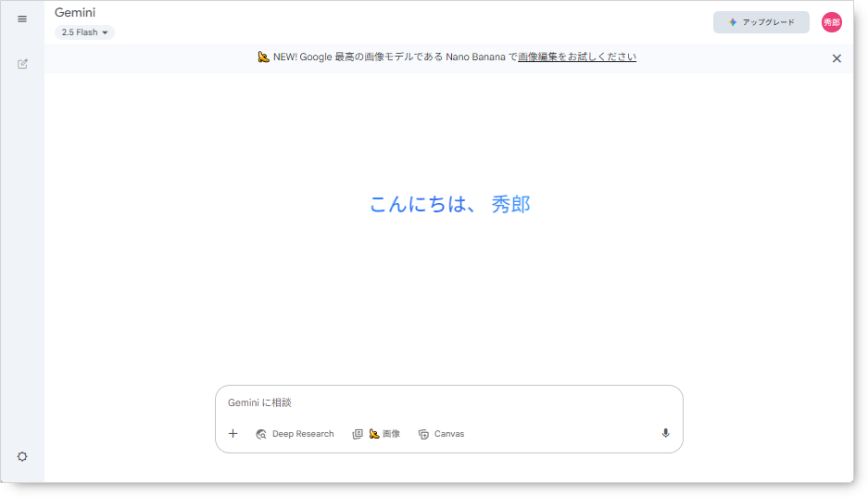Screen dimensions: 868x497
Task: Click the こんにちは、秀郎 greeting text
Action: pos(449,204)
